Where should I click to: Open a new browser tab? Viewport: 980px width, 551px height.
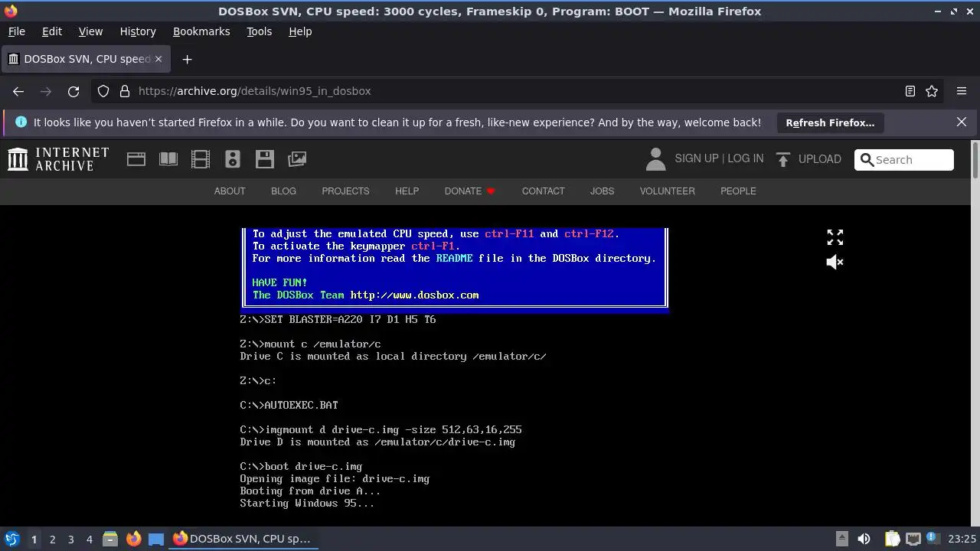(187, 59)
